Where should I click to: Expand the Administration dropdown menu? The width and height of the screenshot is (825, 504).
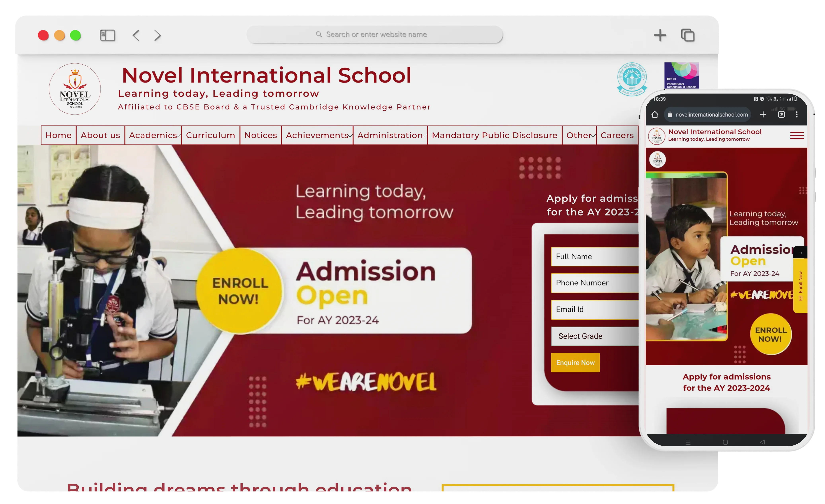click(390, 135)
